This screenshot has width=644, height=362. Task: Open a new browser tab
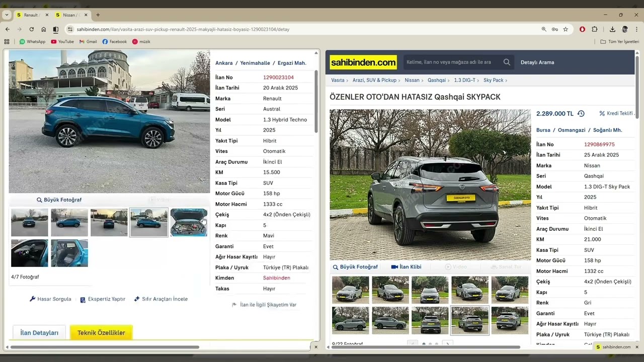pyautogui.click(x=98, y=15)
